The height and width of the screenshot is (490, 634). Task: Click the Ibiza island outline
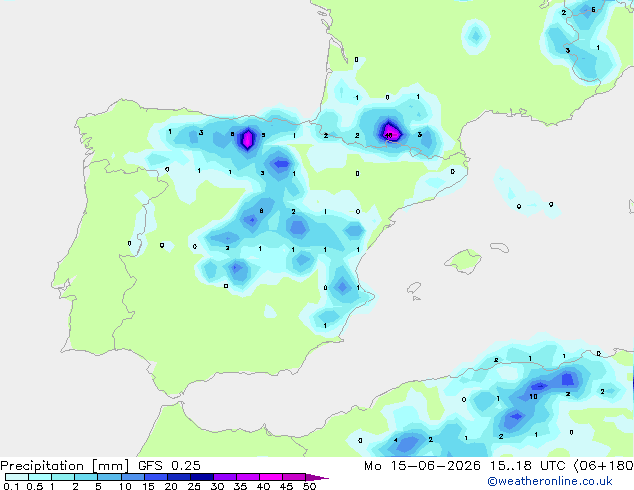(x=414, y=288)
